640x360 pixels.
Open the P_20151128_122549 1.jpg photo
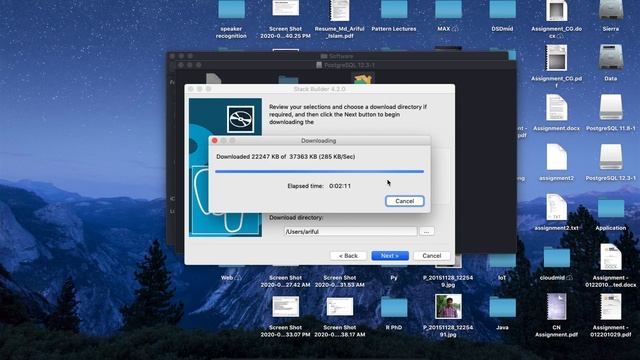pyautogui.click(x=448, y=306)
